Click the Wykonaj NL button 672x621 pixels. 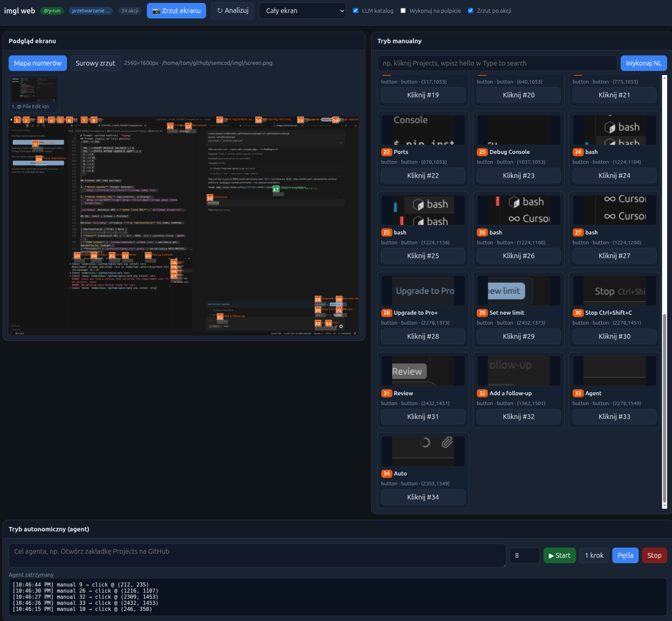[644, 63]
